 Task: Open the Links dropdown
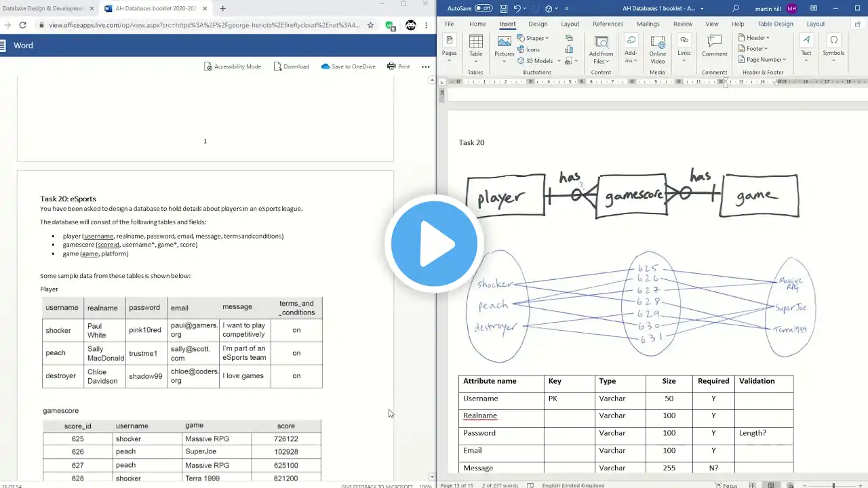684,48
